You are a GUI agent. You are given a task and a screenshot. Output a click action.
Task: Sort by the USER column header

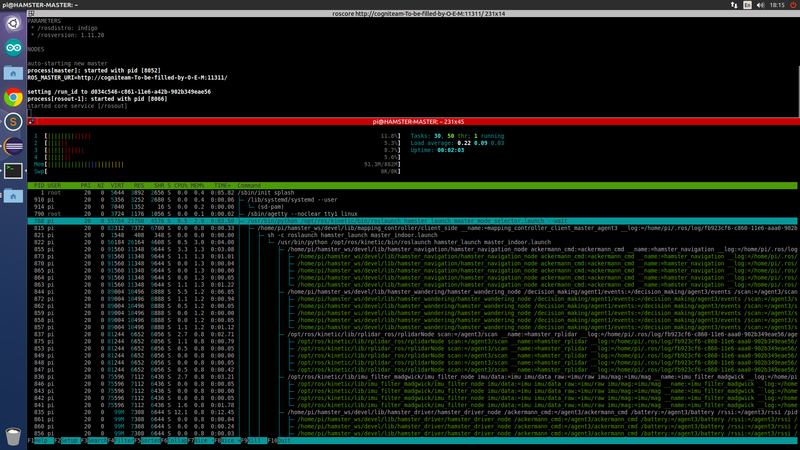coord(54,185)
